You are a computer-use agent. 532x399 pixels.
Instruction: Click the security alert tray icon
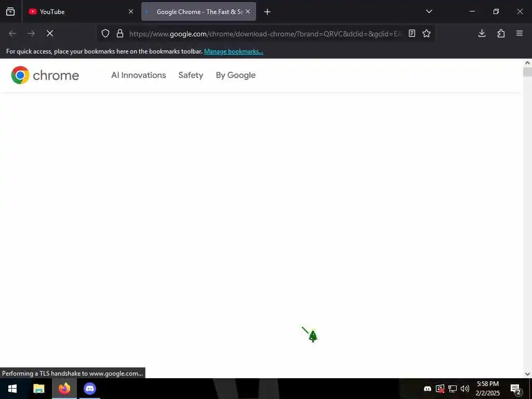[x=440, y=389]
